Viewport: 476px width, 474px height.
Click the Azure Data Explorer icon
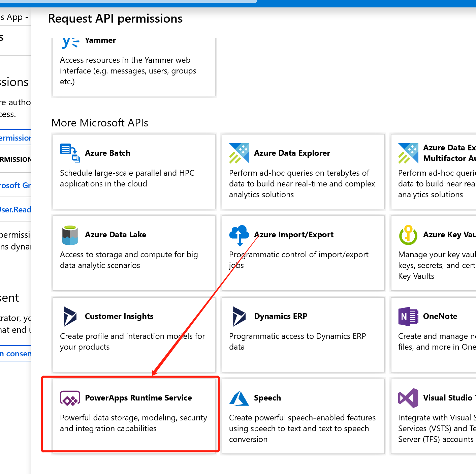pyautogui.click(x=239, y=153)
